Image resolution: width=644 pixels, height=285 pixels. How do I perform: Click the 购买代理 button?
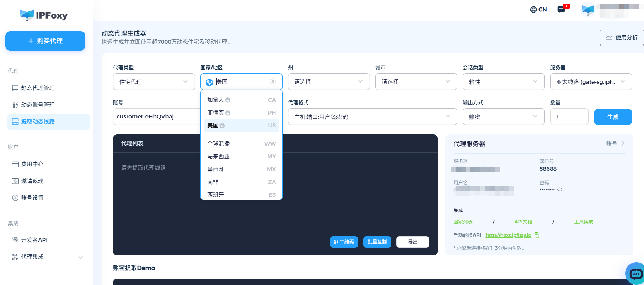coord(45,41)
